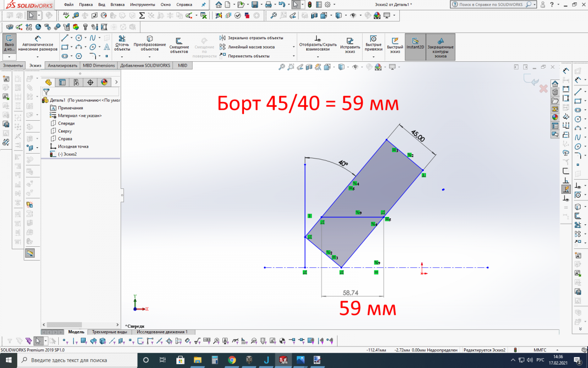Open the DisplayManager tab

104,82
